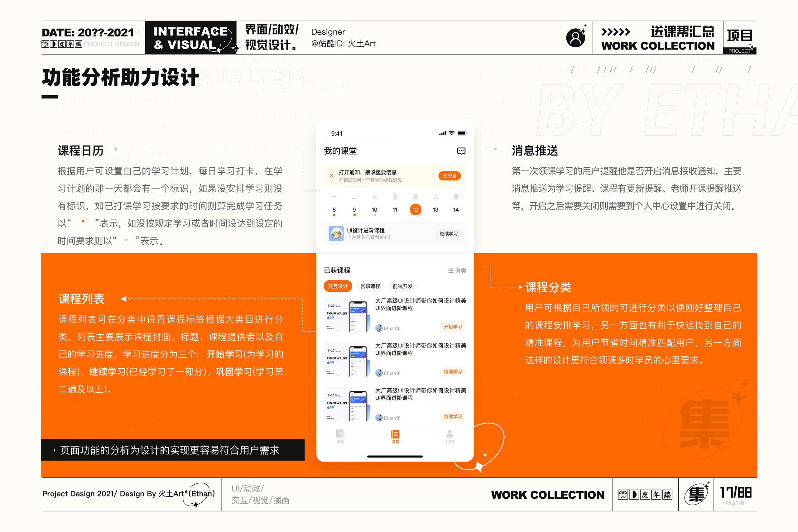
Task: Click the battery icon in phone status bar
Action: click(x=462, y=133)
